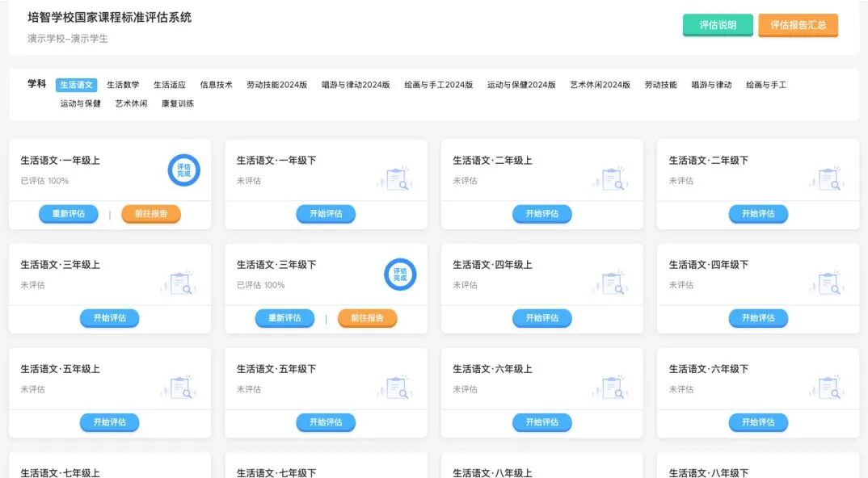The width and height of the screenshot is (868, 478).
Task: Click the 生活语文·七年级下 card title
Action: pyautogui.click(x=276, y=472)
